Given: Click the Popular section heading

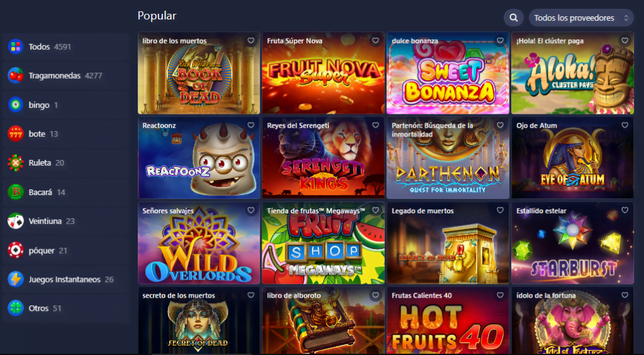Looking at the screenshot, I should click(x=157, y=16).
